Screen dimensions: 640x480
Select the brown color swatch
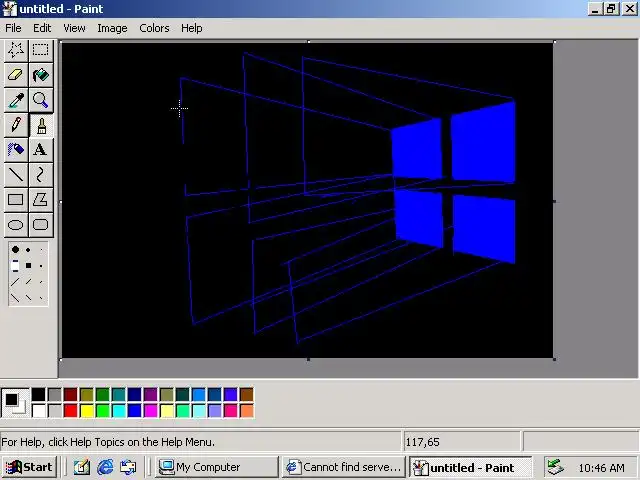(x=247, y=395)
